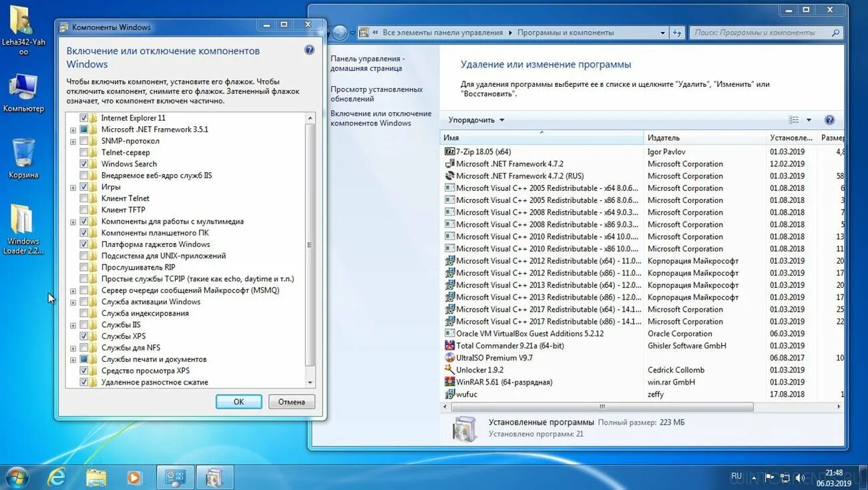Expand the Службы IIS tree node

pos(73,325)
